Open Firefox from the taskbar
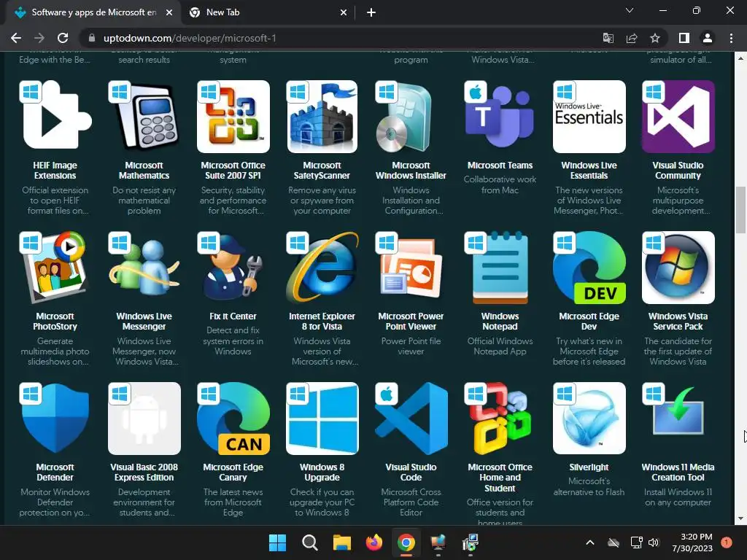747x560 pixels. pos(374,542)
